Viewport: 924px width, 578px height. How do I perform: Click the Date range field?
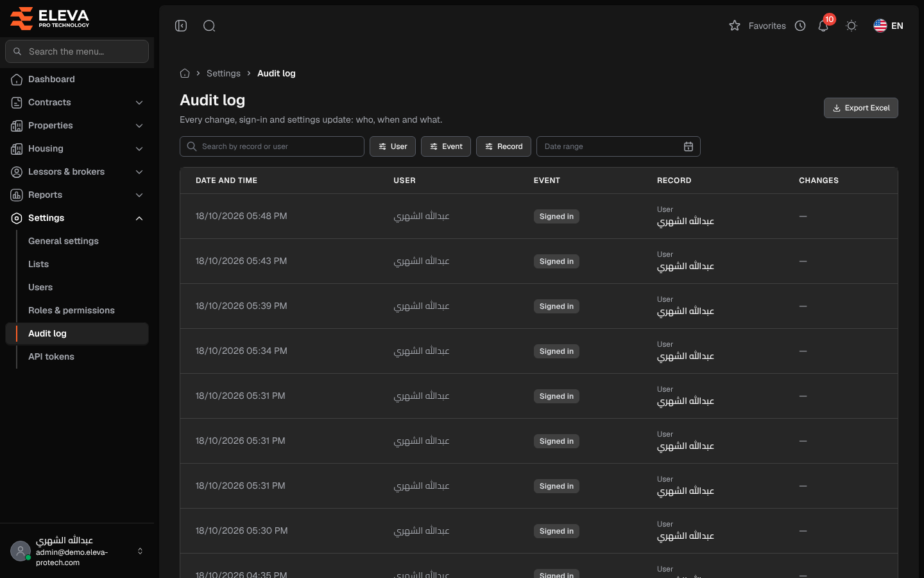click(x=619, y=146)
